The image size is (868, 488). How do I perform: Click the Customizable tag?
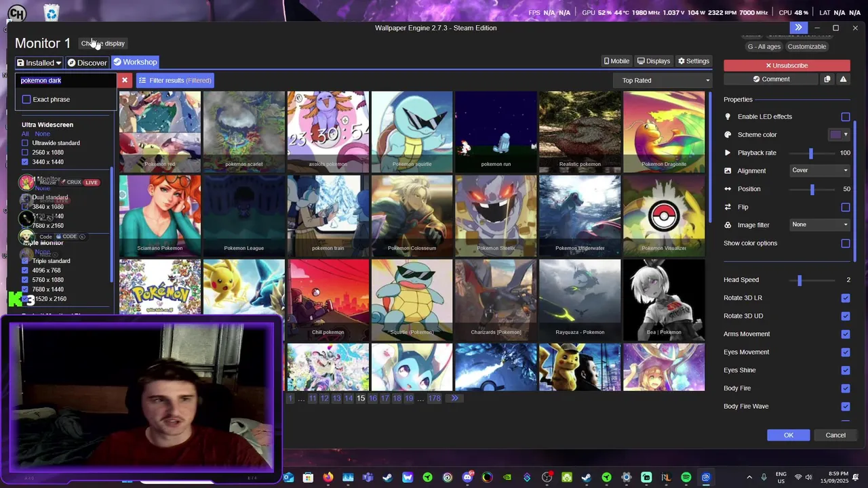pyautogui.click(x=807, y=47)
